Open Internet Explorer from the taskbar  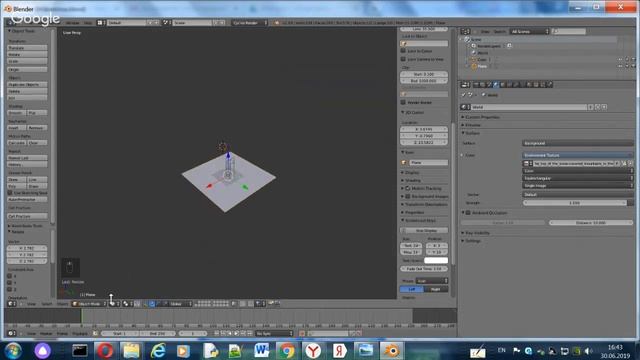tap(158, 351)
